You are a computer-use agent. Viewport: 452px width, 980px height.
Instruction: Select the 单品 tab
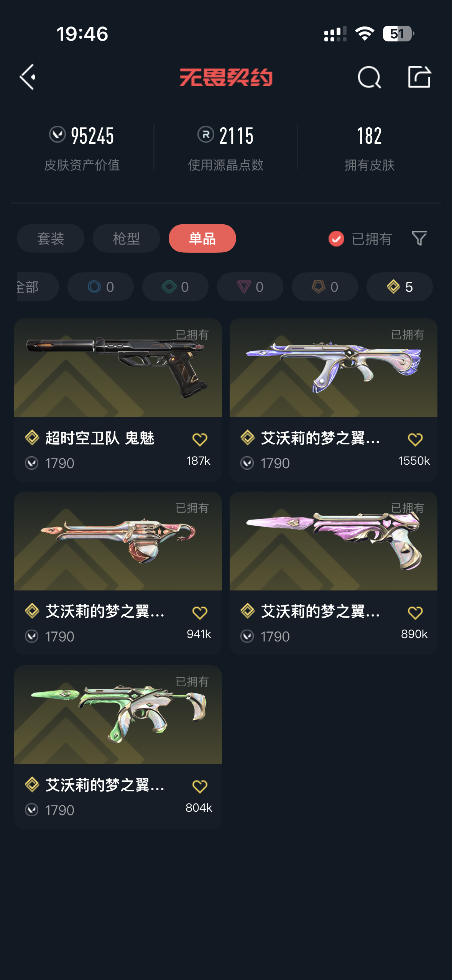click(202, 238)
